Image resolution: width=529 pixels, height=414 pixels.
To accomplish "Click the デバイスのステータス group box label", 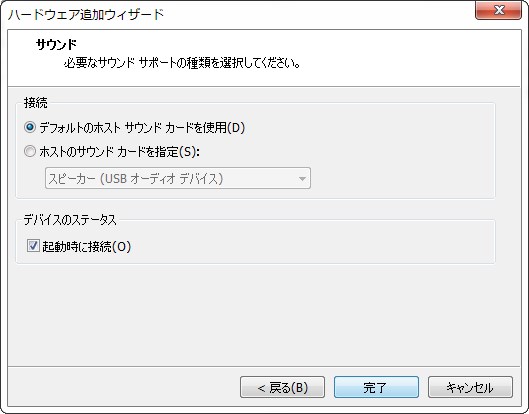I will click(x=70, y=220).
